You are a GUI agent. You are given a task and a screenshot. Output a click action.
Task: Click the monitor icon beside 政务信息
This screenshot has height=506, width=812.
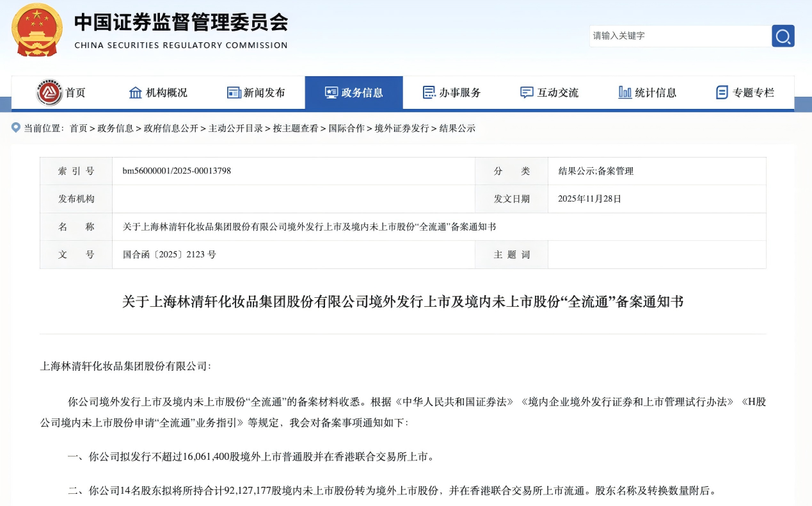(331, 93)
